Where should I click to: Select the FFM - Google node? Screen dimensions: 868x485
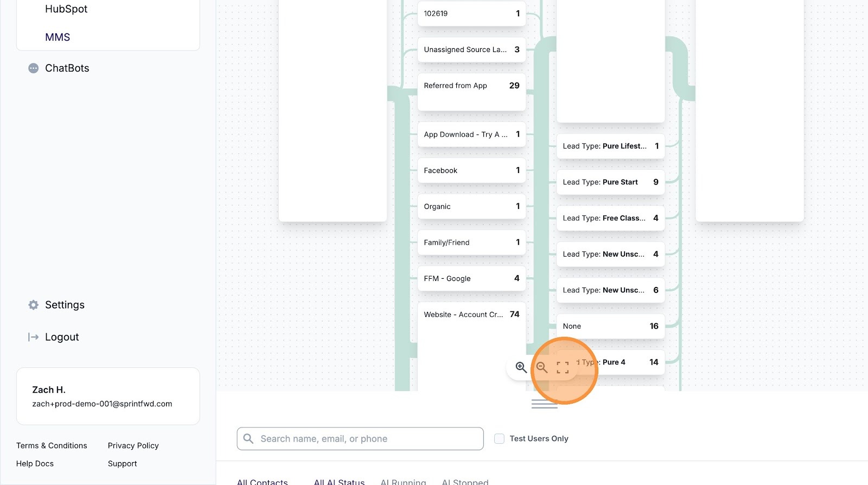point(471,278)
